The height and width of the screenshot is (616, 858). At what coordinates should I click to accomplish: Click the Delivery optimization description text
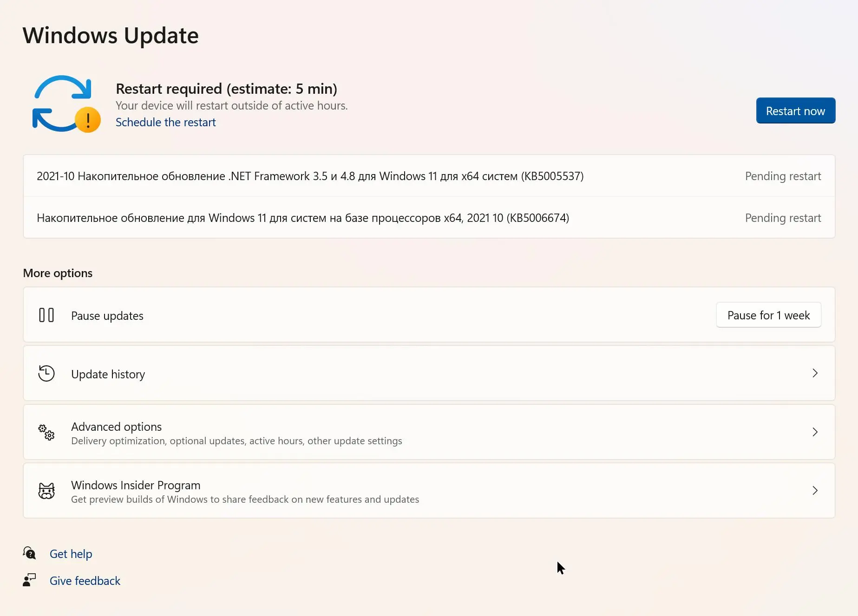pyautogui.click(x=237, y=441)
